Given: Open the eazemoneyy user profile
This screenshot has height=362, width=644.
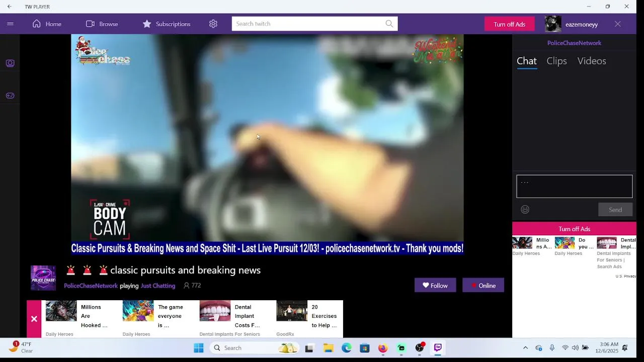Looking at the screenshot, I should 572,24.
